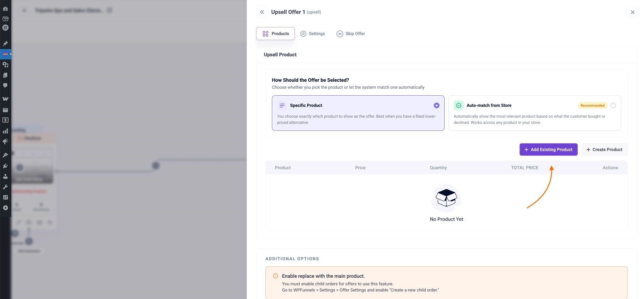The image size is (644, 299).
Task: Select the Auto-match from Store radio
Action: 613,105
